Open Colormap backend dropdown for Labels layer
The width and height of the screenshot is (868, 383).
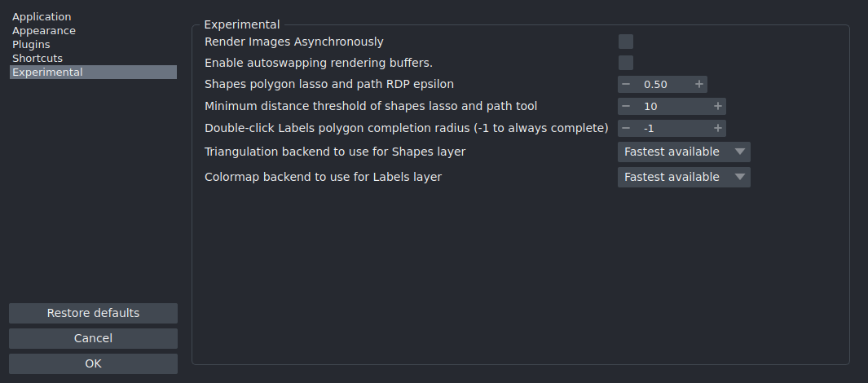pos(684,177)
